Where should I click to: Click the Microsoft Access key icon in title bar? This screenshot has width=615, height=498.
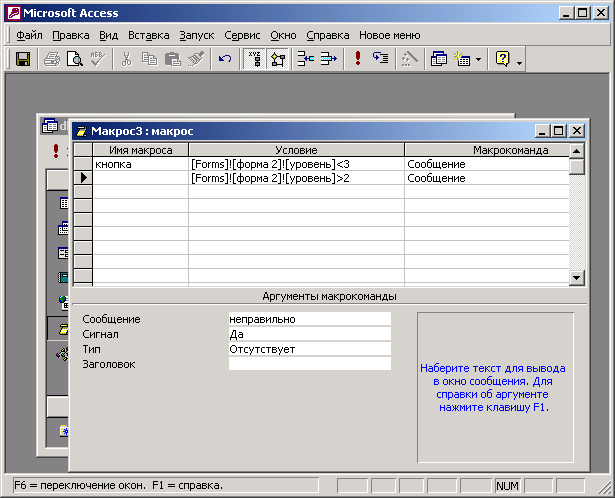pyautogui.click(x=14, y=13)
